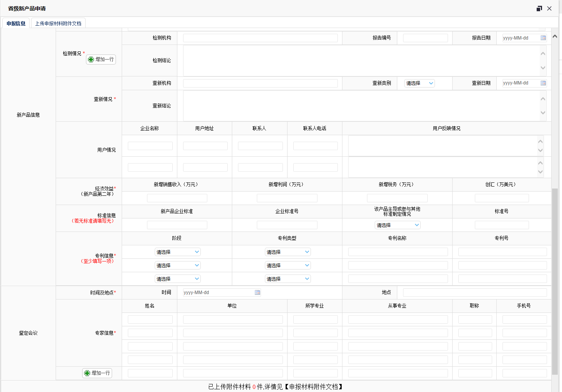Screen dimensions: 562x392
Task: Open the 查新类别 dropdown
Action: click(x=420, y=83)
